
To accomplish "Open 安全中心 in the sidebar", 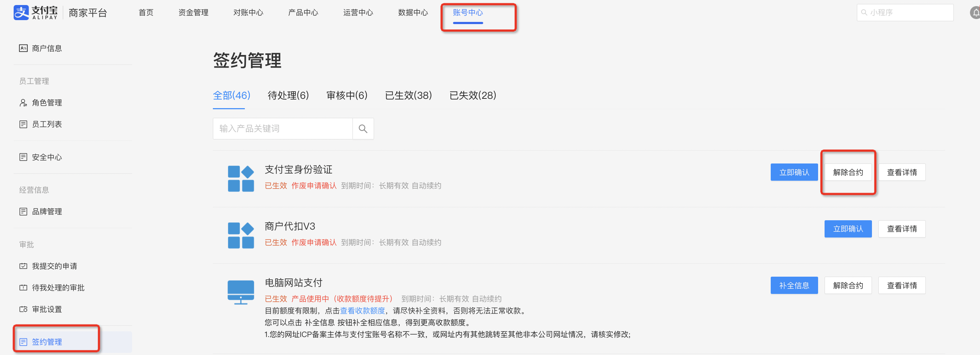I will pos(47,157).
